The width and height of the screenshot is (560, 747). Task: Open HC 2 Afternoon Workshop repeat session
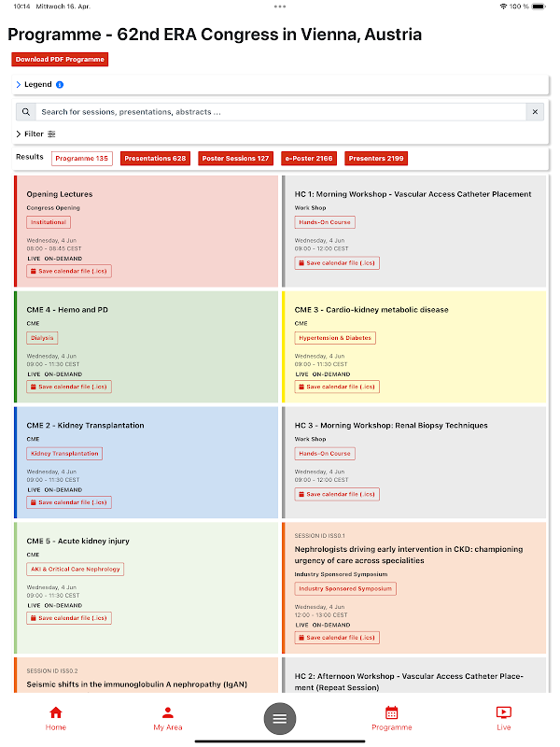pyautogui.click(x=409, y=682)
